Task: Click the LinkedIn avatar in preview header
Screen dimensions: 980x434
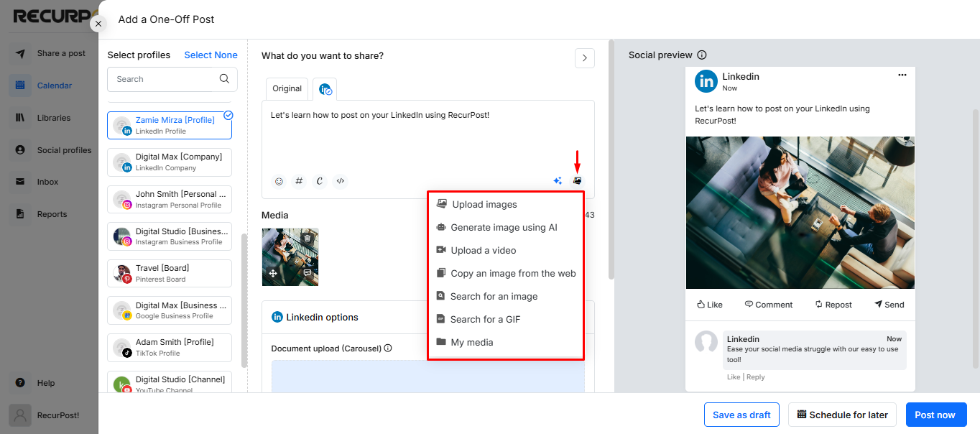Action: click(x=706, y=81)
